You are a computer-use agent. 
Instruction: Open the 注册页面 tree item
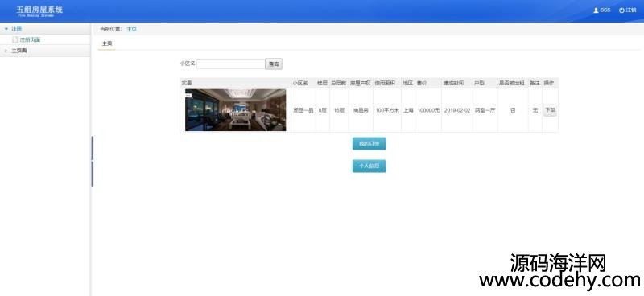30,40
